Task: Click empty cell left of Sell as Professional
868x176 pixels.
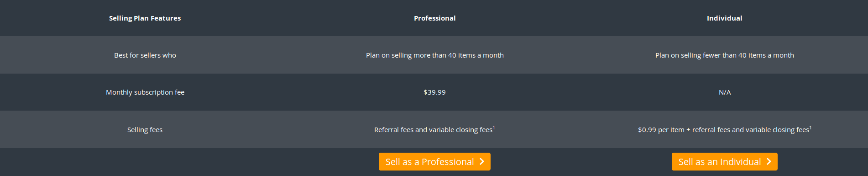Action: pyautogui.click(x=145, y=162)
